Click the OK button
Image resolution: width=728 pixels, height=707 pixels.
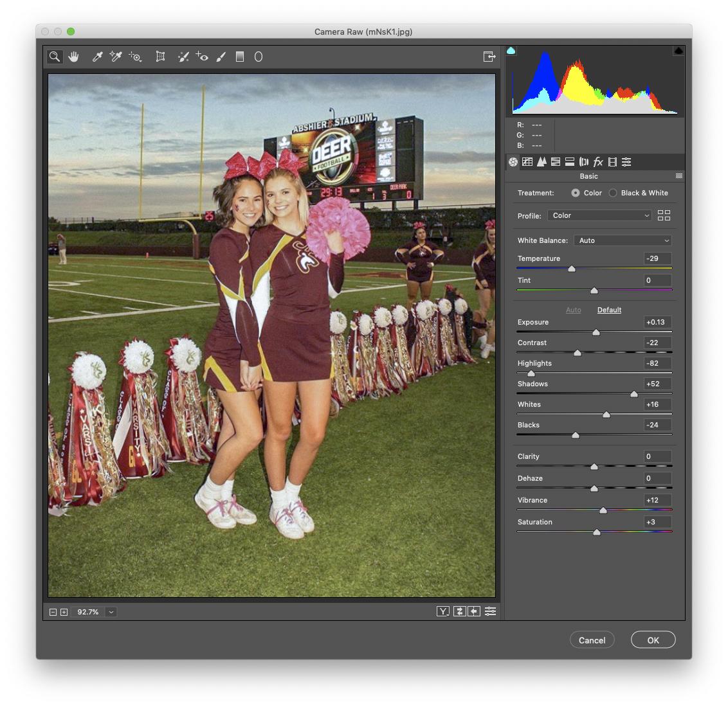[653, 640]
